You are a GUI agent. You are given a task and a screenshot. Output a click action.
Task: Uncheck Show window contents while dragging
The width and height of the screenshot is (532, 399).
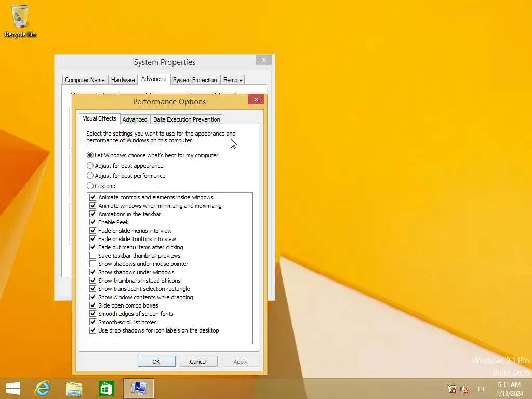(92, 297)
